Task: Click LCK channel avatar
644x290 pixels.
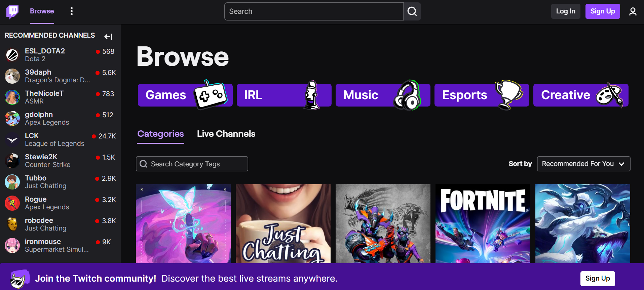Action: coord(12,139)
